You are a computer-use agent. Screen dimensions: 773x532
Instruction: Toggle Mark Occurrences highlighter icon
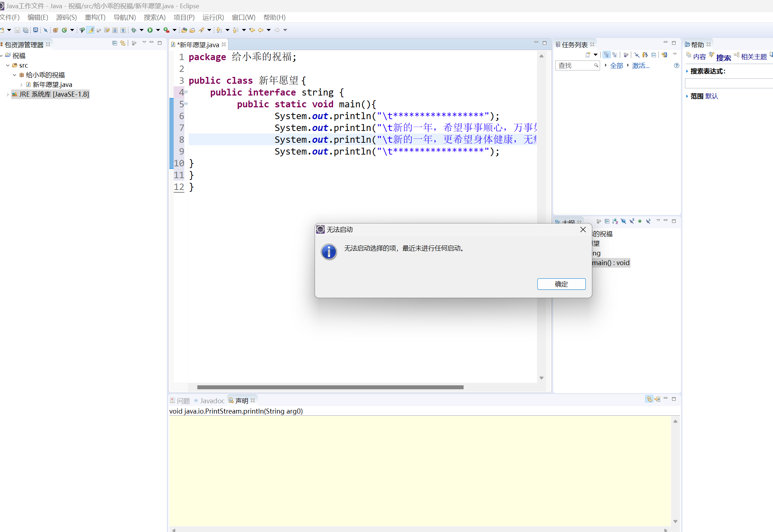point(91,30)
